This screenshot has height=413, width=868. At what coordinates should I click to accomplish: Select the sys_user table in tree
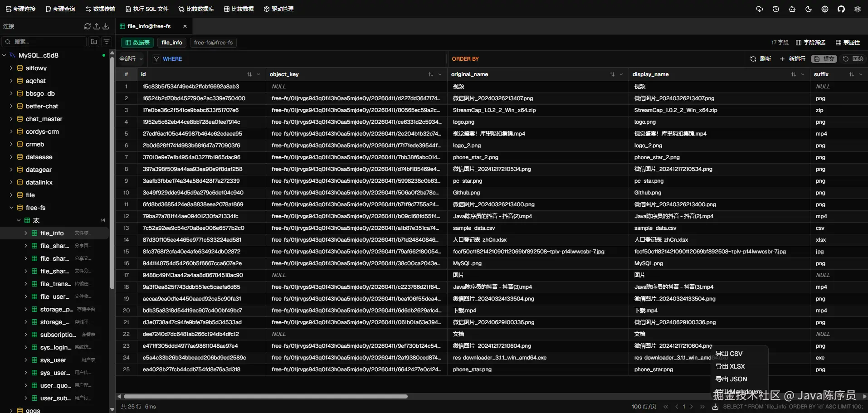[53, 360]
